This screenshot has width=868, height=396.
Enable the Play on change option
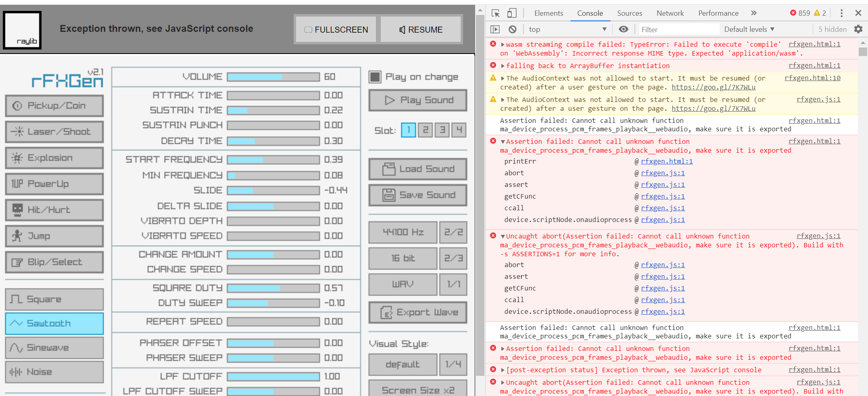point(376,76)
